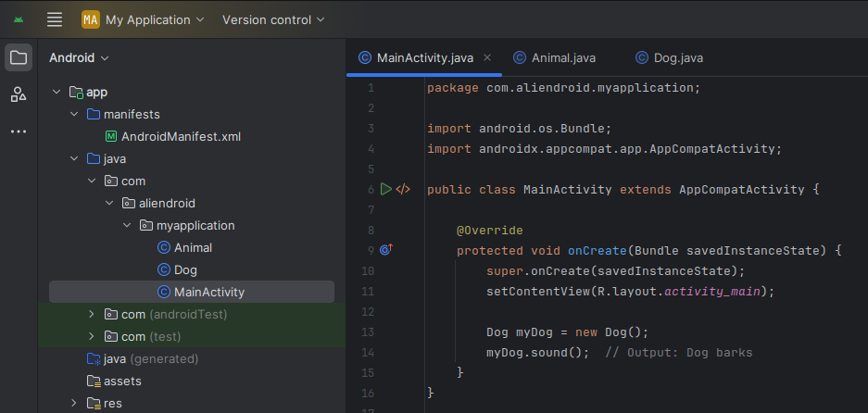Viewport: 868px width, 413px height.
Task: Click the generated java folder icon
Action: [x=94, y=359]
